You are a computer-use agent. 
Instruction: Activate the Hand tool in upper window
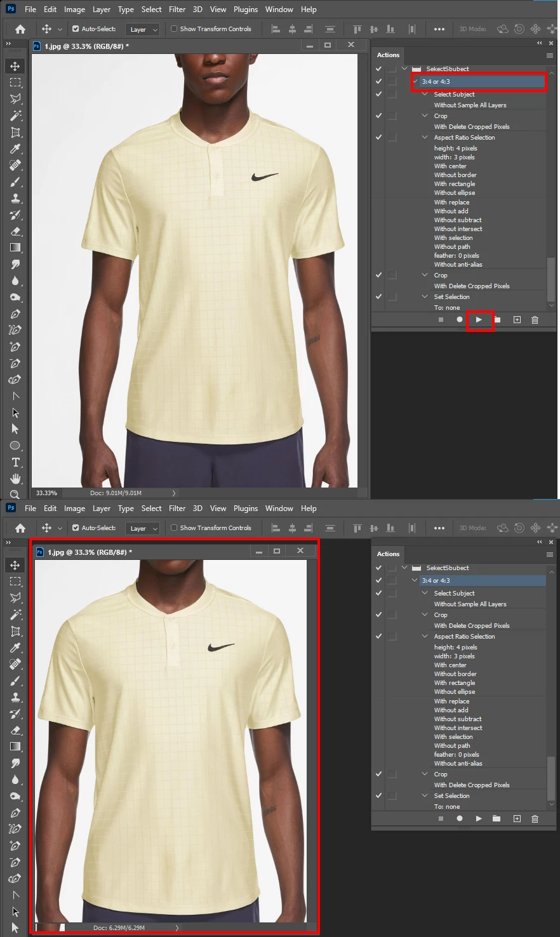coord(15,479)
